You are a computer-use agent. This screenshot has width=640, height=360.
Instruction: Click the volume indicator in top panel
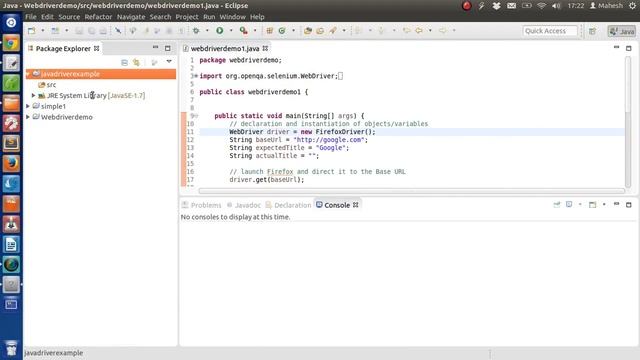[x=556, y=6]
